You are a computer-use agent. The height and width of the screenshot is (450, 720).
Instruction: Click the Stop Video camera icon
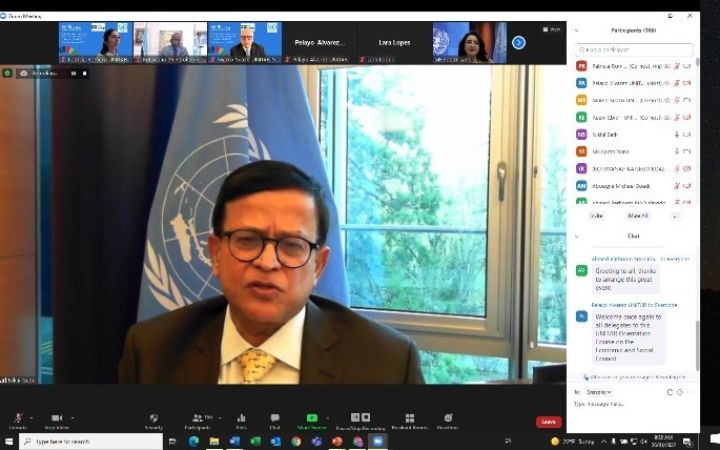point(56,417)
